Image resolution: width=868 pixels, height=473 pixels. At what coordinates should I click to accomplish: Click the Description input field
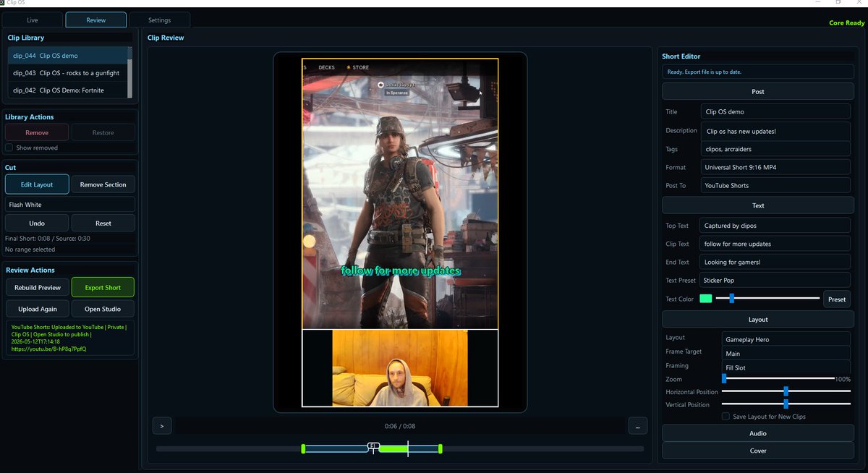click(775, 131)
